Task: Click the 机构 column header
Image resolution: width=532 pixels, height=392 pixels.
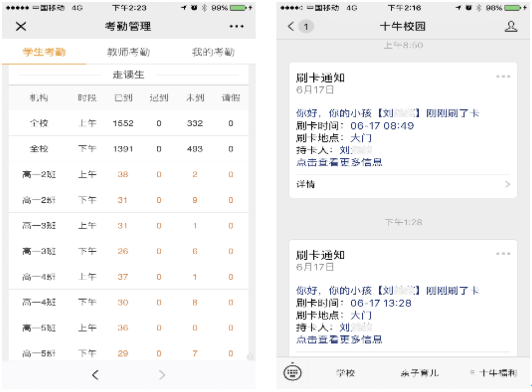Action: (x=39, y=98)
